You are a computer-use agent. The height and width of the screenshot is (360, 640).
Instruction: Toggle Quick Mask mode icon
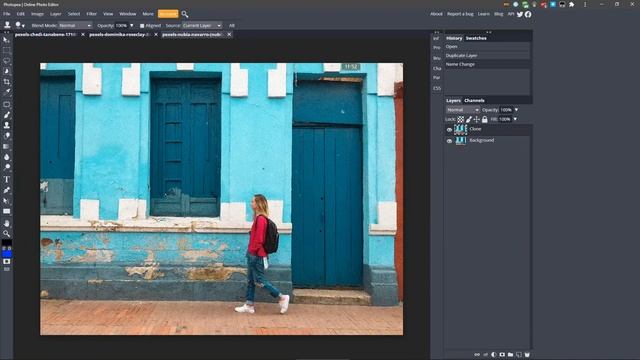[7, 262]
